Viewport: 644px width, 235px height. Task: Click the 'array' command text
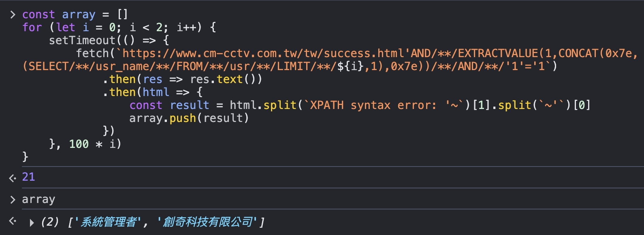pos(38,199)
